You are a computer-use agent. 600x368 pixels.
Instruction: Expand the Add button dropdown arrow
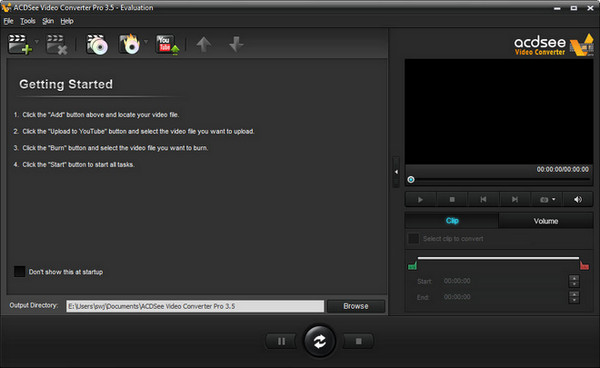37,41
